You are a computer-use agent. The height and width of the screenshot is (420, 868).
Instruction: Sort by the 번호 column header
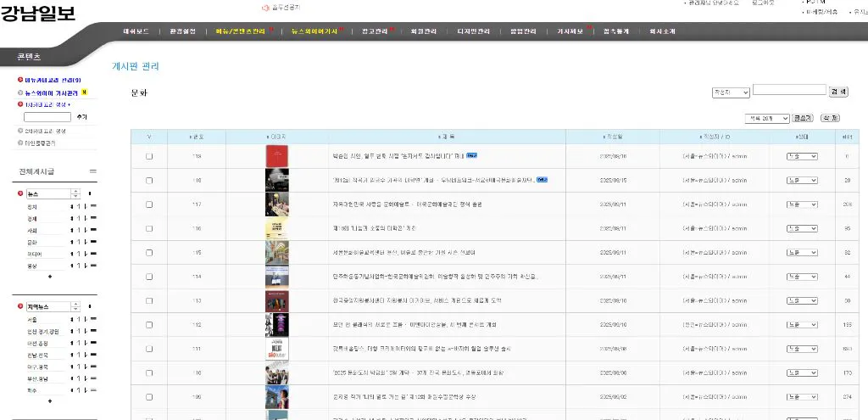click(197, 137)
